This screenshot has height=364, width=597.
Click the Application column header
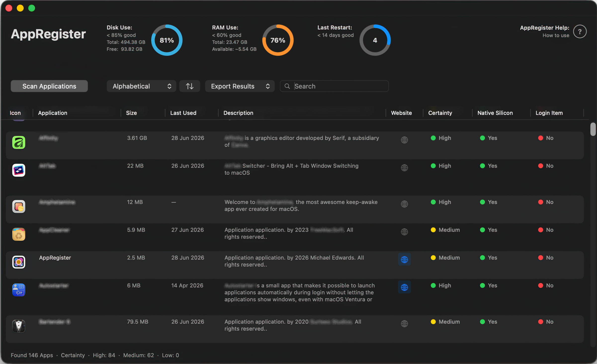pos(53,113)
